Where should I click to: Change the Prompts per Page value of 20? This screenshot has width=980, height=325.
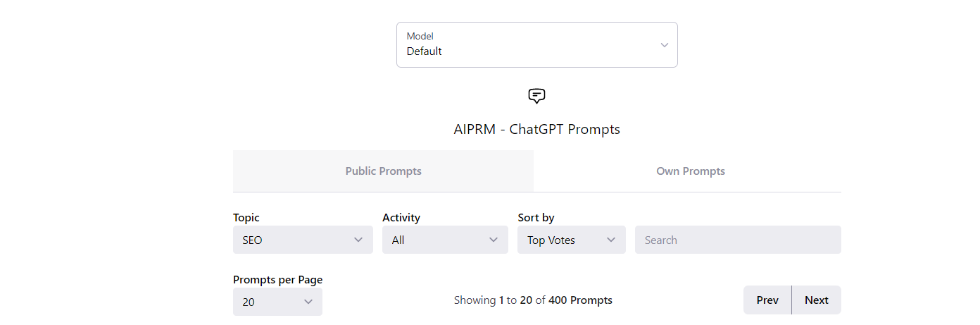click(277, 302)
